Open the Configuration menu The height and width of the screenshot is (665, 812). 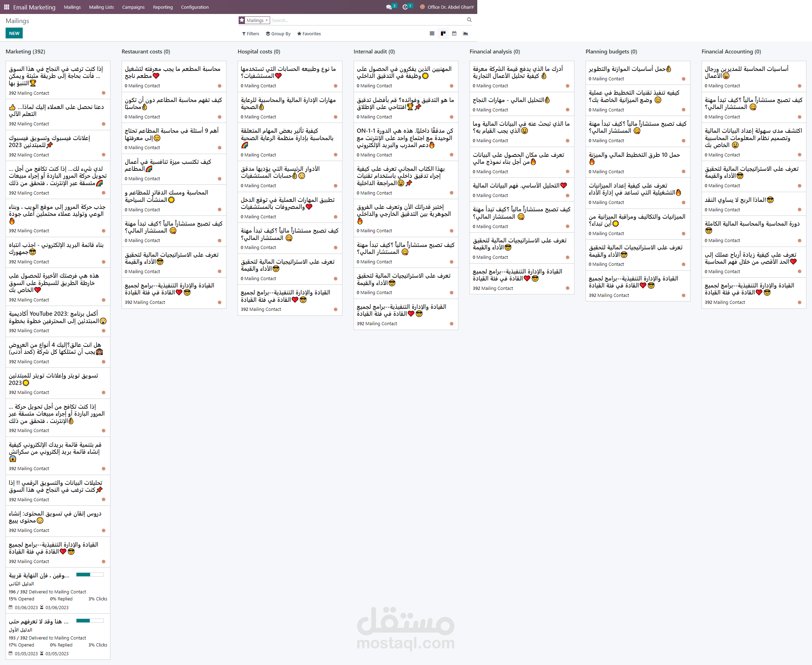pyautogui.click(x=195, y=7)
